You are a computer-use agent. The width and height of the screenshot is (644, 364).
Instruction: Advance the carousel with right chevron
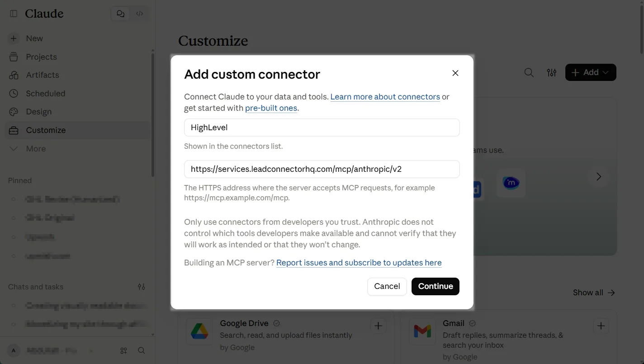click(x=599, y=176)
